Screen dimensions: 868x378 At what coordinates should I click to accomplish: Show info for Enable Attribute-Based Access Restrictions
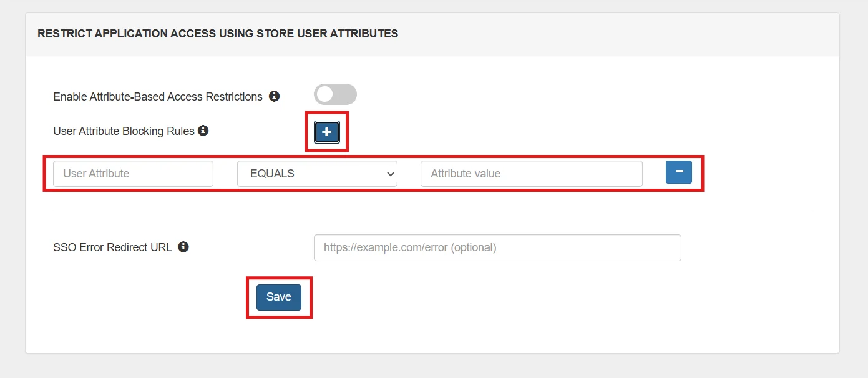coord(274,96)
